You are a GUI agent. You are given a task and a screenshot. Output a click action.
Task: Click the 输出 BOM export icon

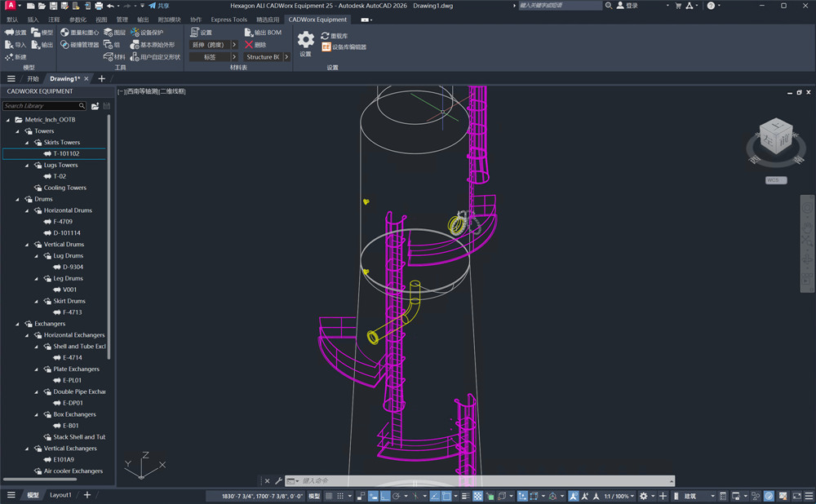[249, 33]
